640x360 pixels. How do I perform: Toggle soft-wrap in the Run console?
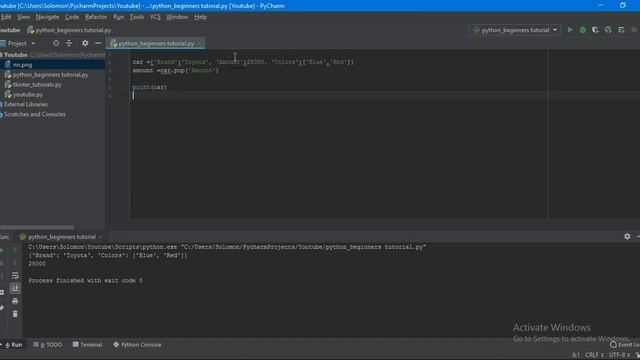pyautogui.click(x=15, y=276)
